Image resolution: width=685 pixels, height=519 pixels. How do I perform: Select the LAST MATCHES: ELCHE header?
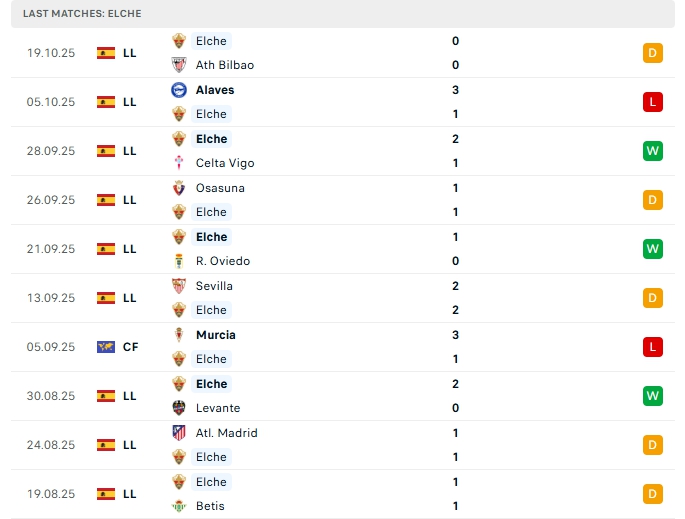[83, 14]
